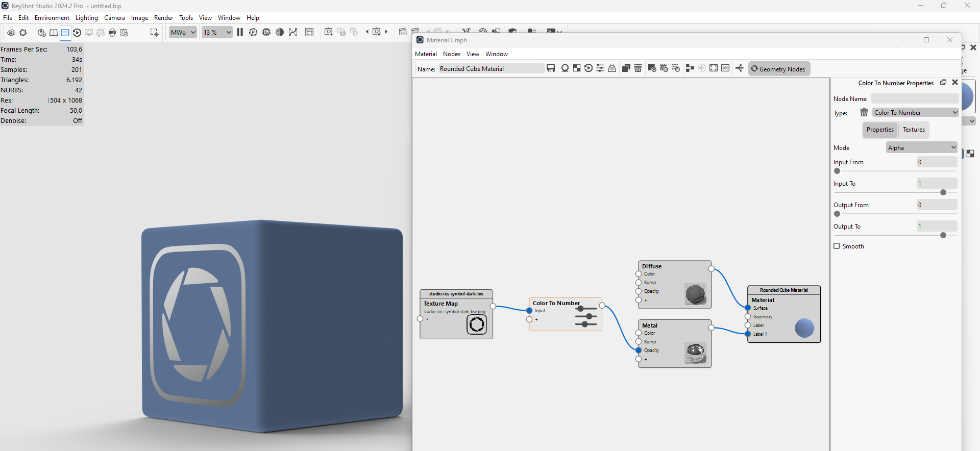Click the Metal node Opacity input socket
The image size is (980, 451).
pyautogui.click(x=639, y=350)
